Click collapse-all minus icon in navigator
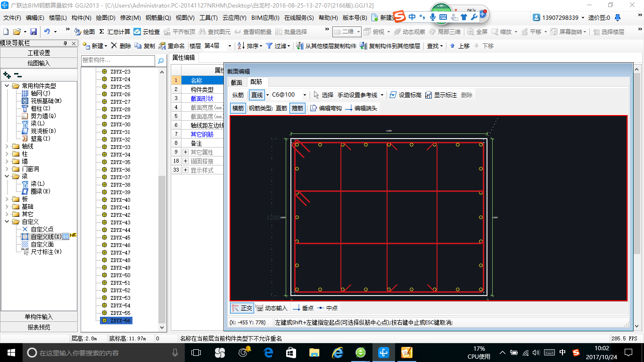The height and width of the screenshot is (362, 644). click(17, 75)
